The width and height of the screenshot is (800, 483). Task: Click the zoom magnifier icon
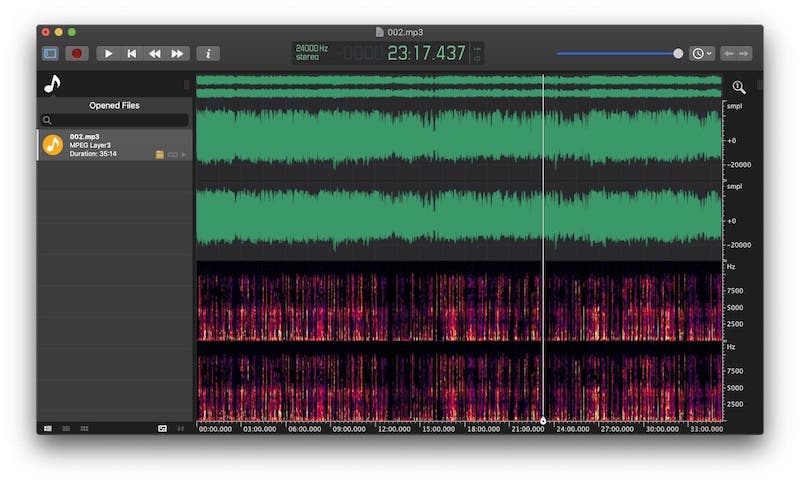(738, 87)
